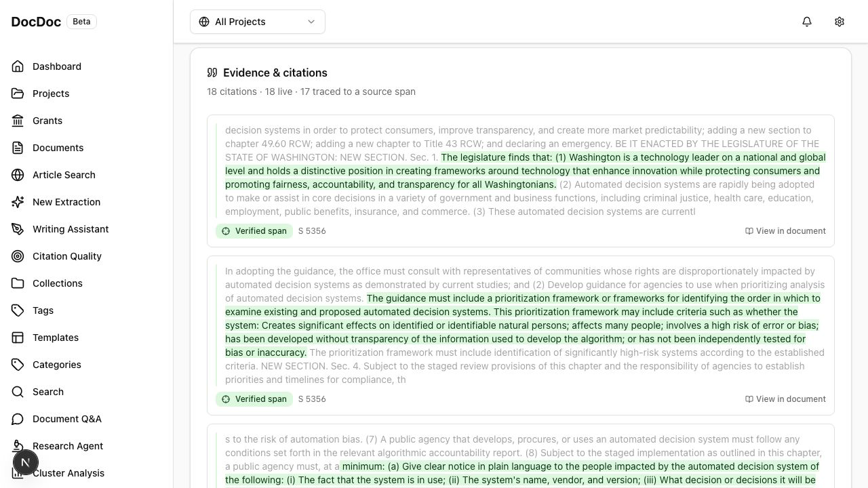Click the New Extraction sparkle icon
The height and width of the screenshot is (488, 868).
click(x=18, y=202)
